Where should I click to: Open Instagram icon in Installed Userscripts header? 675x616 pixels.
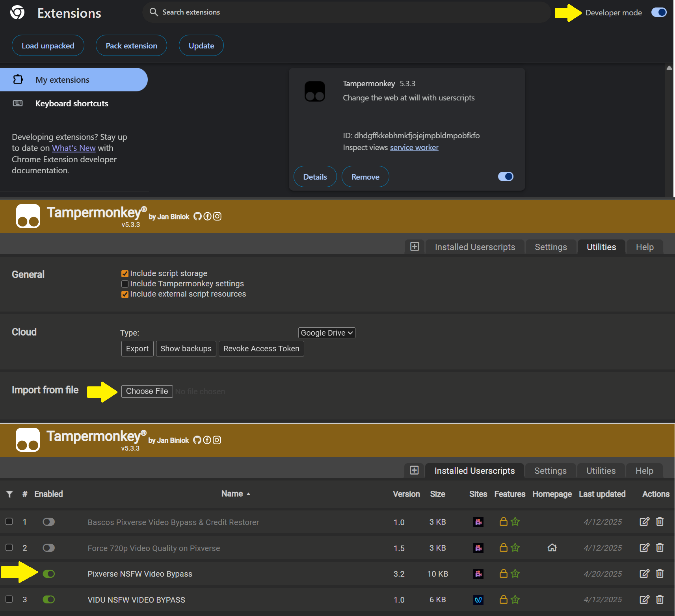tap(217, 440)
